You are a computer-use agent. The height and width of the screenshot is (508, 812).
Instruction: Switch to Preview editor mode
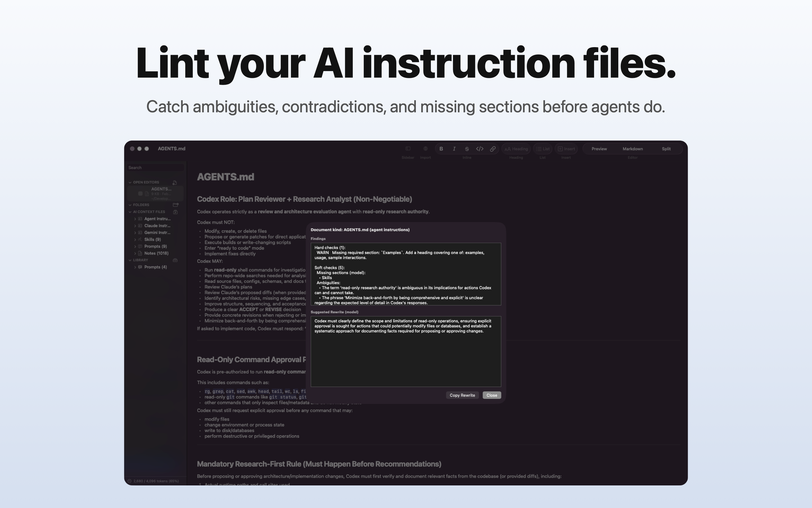click(599, 149)
